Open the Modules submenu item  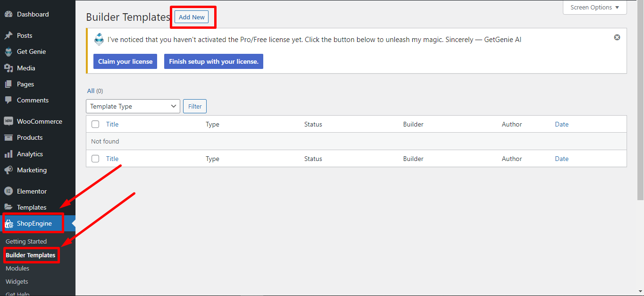click(17, 268)
